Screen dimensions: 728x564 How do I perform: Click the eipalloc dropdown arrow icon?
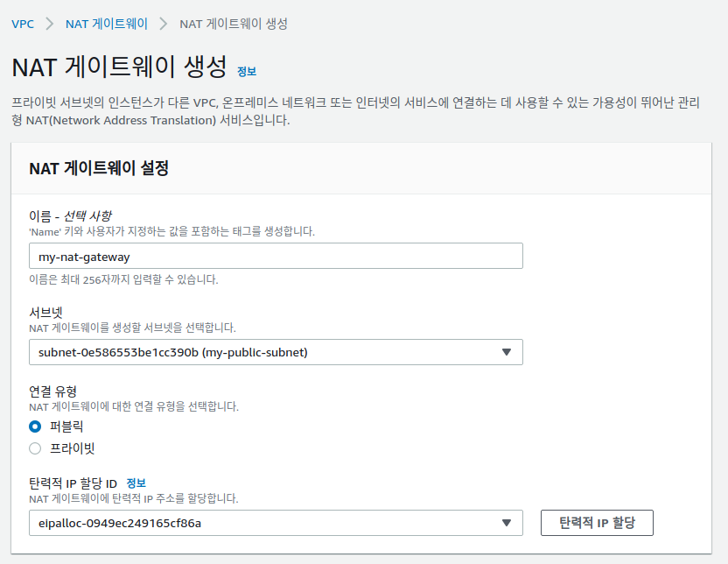[507, 523]
